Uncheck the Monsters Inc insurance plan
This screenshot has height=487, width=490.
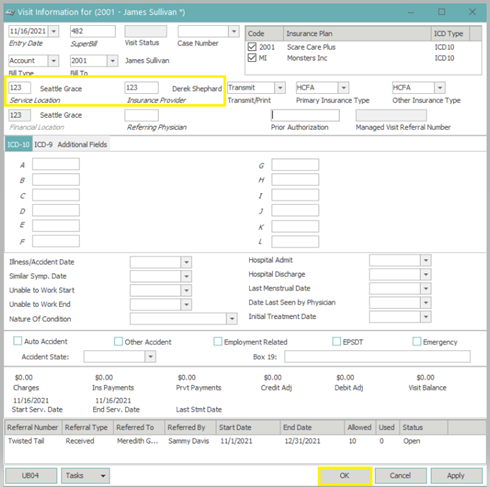[x=252, y=58]
